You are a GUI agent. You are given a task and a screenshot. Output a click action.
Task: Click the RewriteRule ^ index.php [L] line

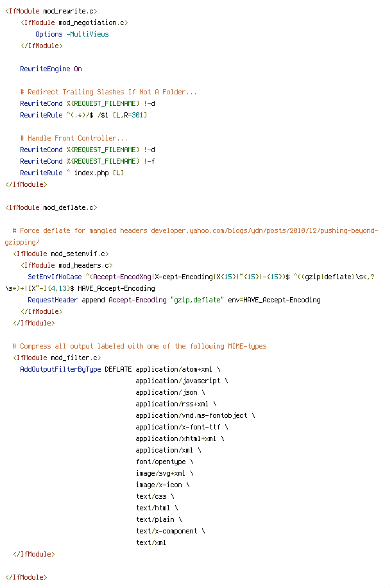(72, 173)
